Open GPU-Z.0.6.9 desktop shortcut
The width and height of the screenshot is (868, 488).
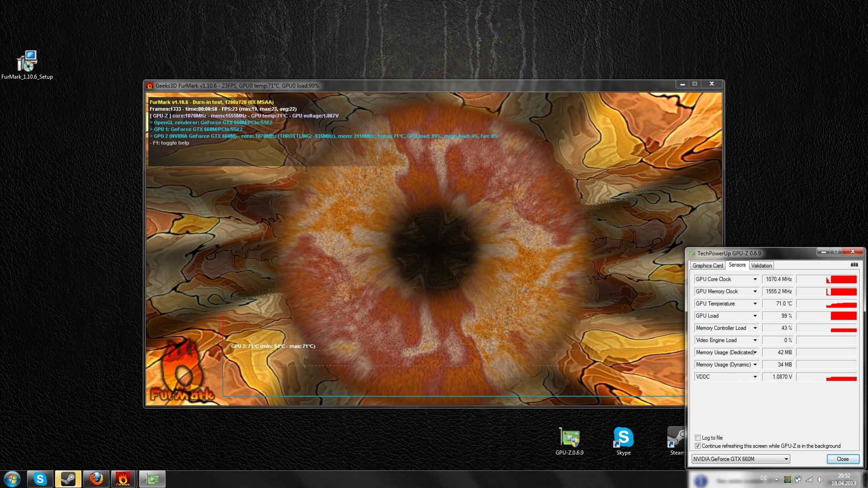tap(569, 441)
